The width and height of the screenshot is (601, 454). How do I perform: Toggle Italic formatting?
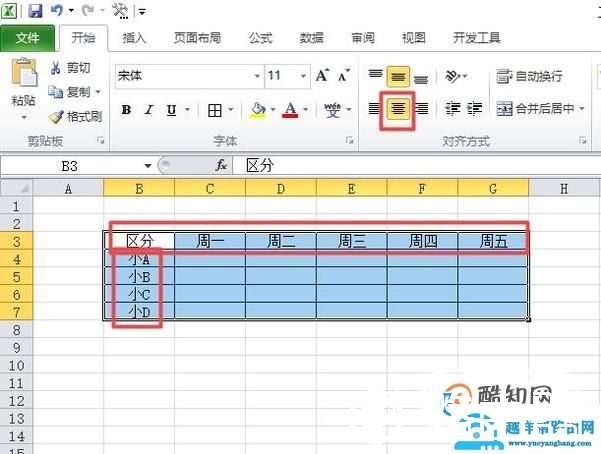click(x=149, y=110)
